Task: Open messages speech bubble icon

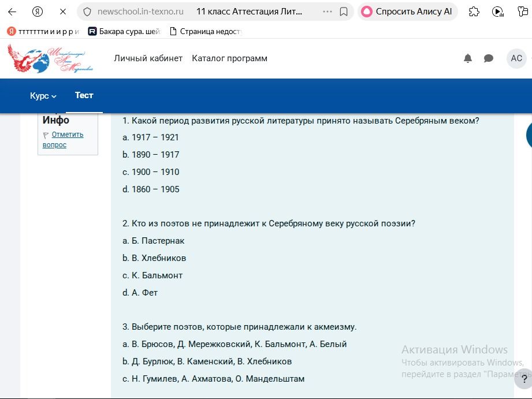Action: (x=488, y=58)
